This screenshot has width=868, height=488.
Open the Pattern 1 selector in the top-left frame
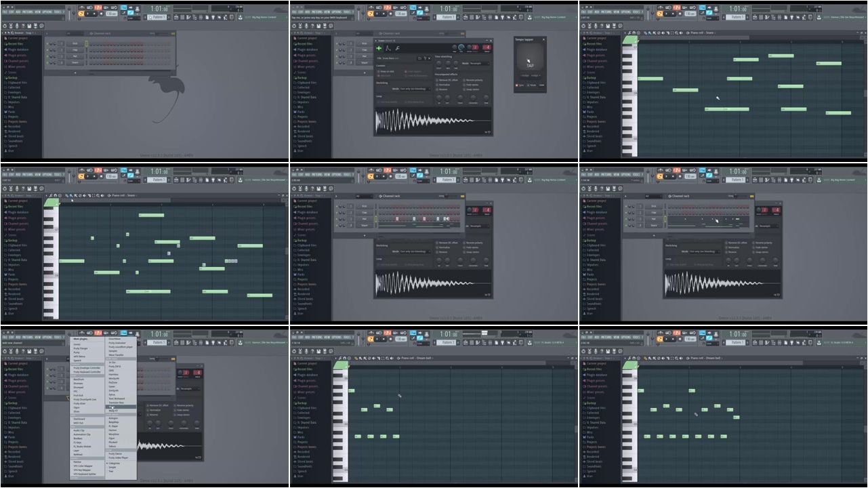click(157, 17)
